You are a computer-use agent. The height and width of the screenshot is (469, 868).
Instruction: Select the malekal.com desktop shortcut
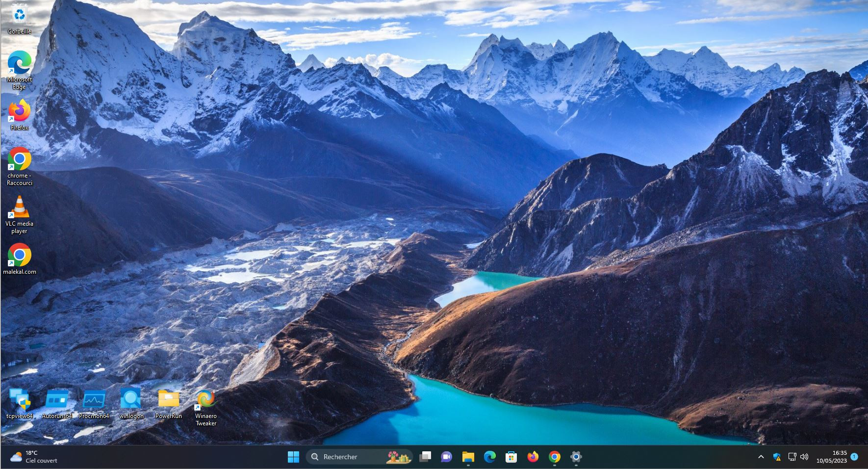click(x=20, y=258)
